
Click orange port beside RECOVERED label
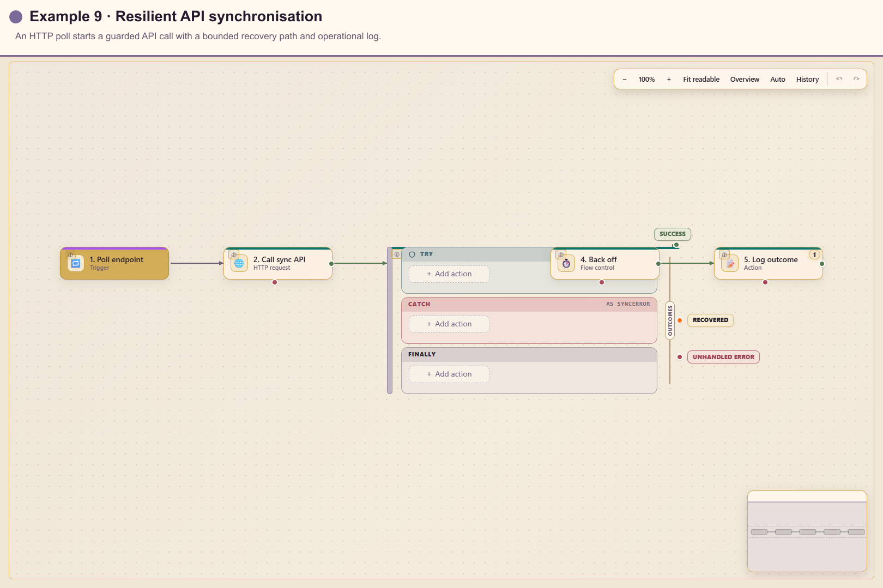680,320
